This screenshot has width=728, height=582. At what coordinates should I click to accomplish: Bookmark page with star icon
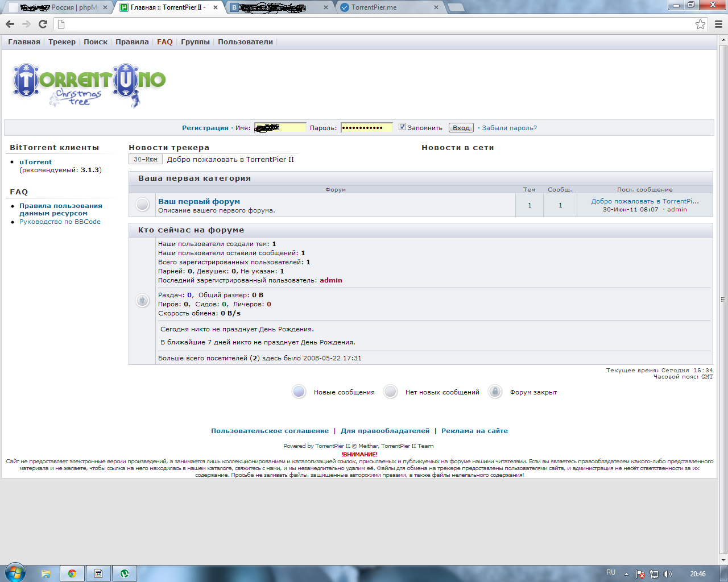click(x=700, y=24)
